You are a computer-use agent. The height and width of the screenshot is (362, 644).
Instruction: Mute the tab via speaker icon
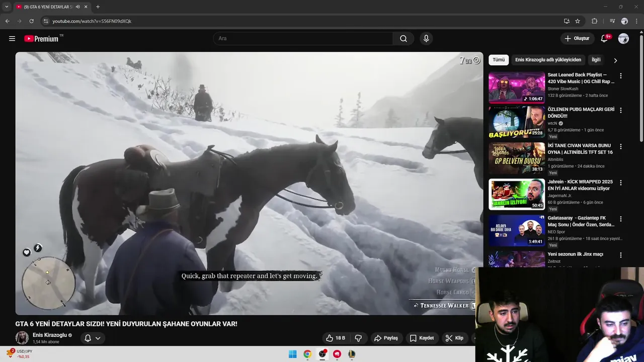click(x=77, y=7)
